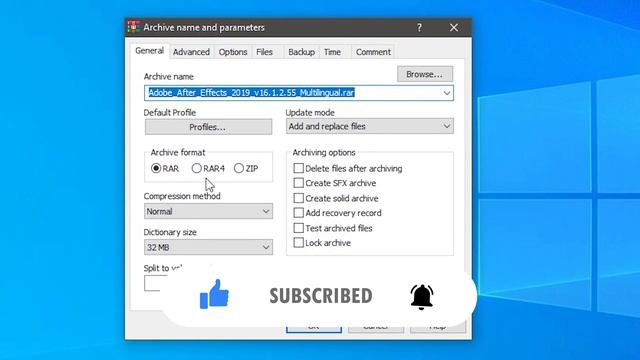Go to the Options tab

pyautogui.click(x=233, y=52)
